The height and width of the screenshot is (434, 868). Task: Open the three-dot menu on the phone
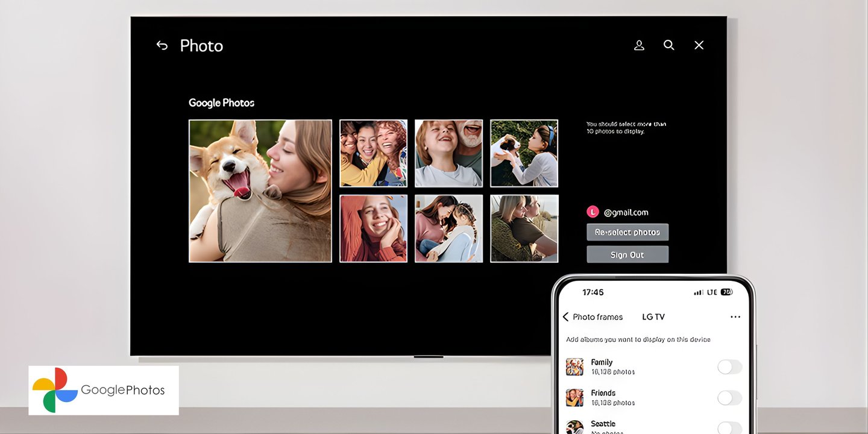(735, 317)
